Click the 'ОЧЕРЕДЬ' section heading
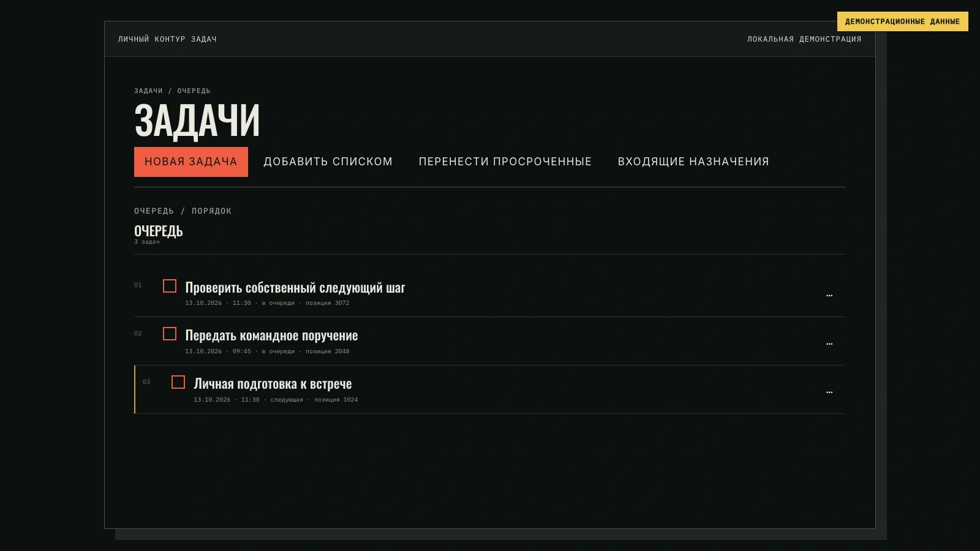 (x=159, y=231)
